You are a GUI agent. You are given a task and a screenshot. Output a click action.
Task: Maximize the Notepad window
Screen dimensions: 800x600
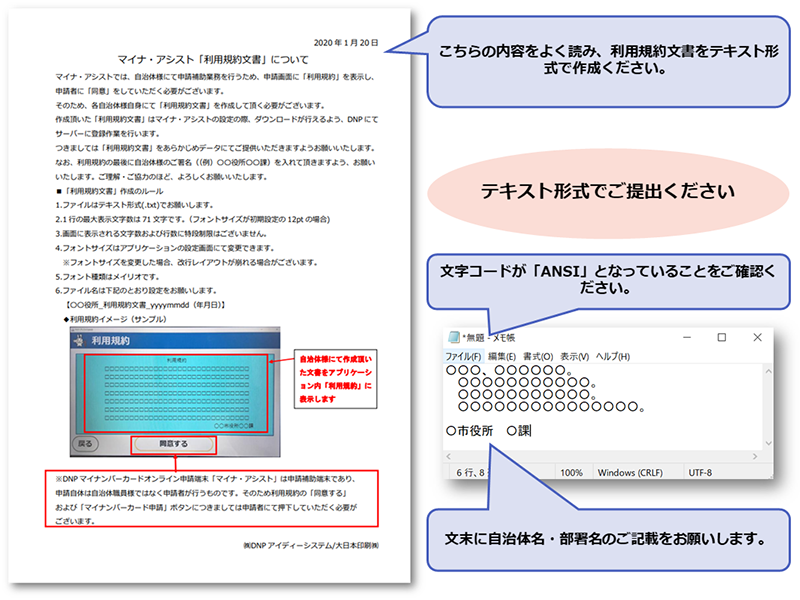(721, 338)
